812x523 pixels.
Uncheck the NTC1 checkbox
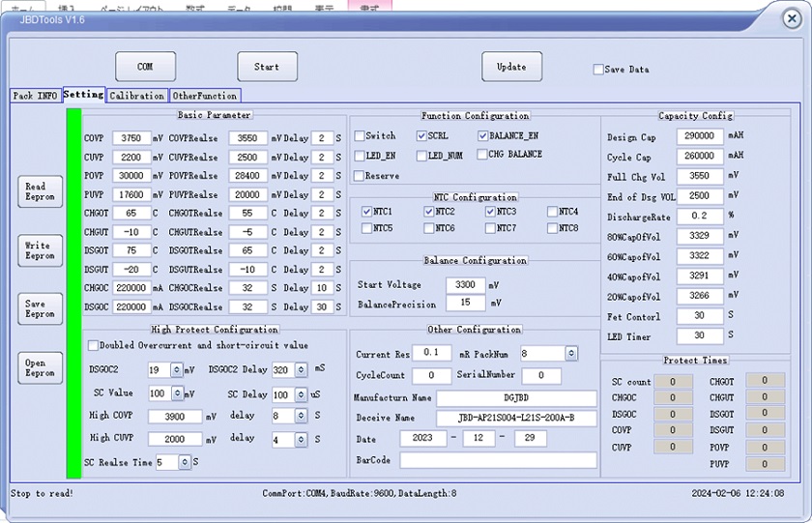click(366, 212)
